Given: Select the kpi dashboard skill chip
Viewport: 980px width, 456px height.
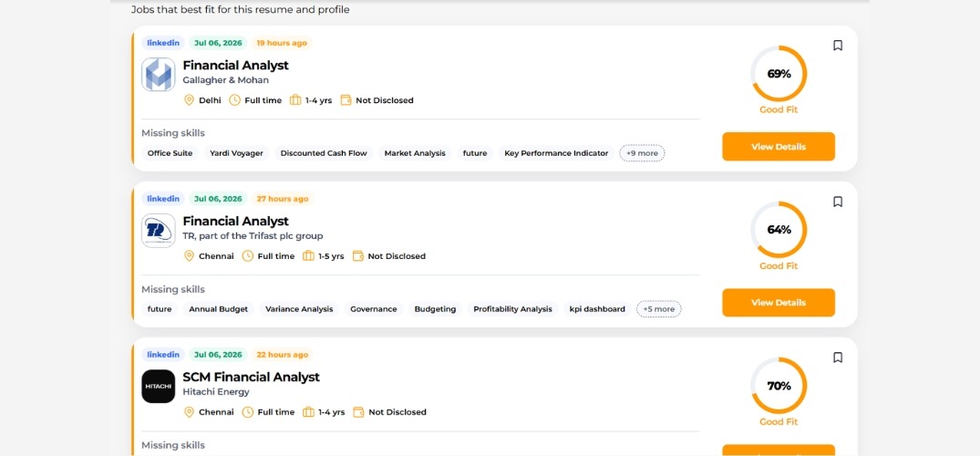Looking at the screenshot, I should click(597, 309).
